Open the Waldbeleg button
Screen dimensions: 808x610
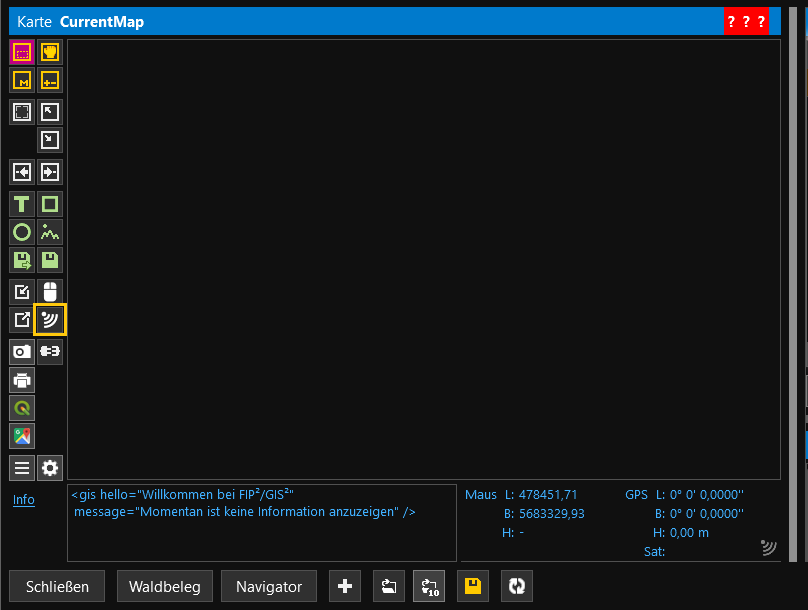pyautogui.click(x=165, y=586)
